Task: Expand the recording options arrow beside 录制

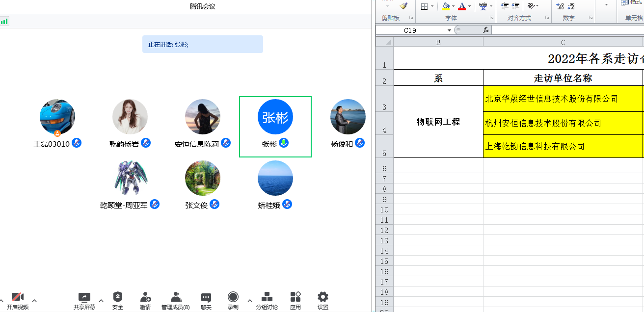Action: [249, 300]
